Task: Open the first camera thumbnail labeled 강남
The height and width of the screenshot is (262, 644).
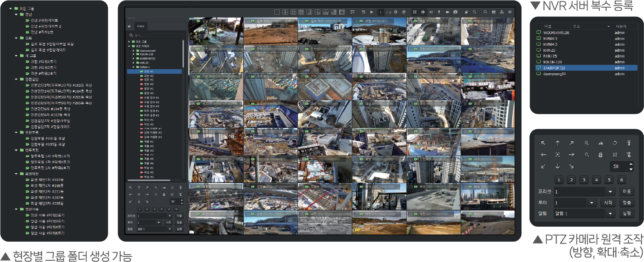Action: [x=216, y=31]
